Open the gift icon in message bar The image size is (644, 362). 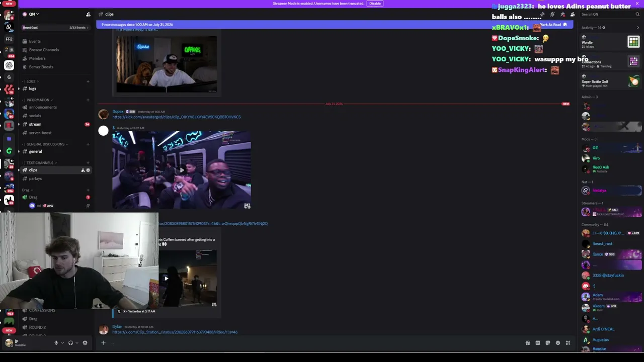pos(528,343)
